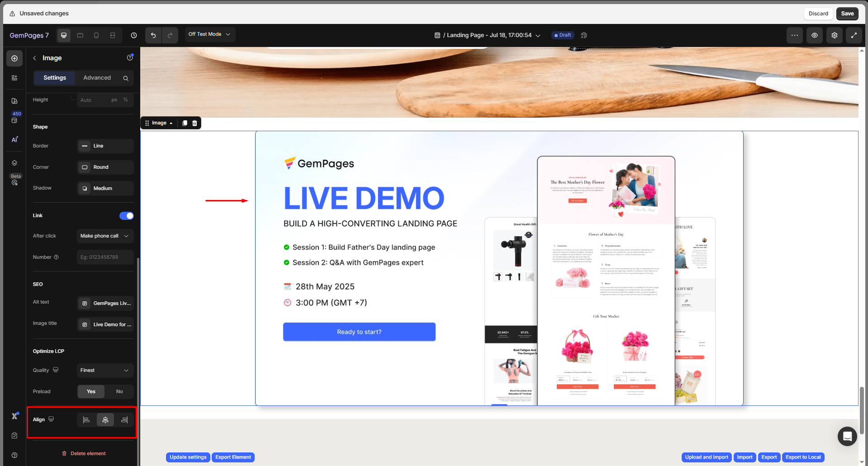Duplicate the selected Image element
868x466 pixels.
pyautogui.click(x=185, y=123)
